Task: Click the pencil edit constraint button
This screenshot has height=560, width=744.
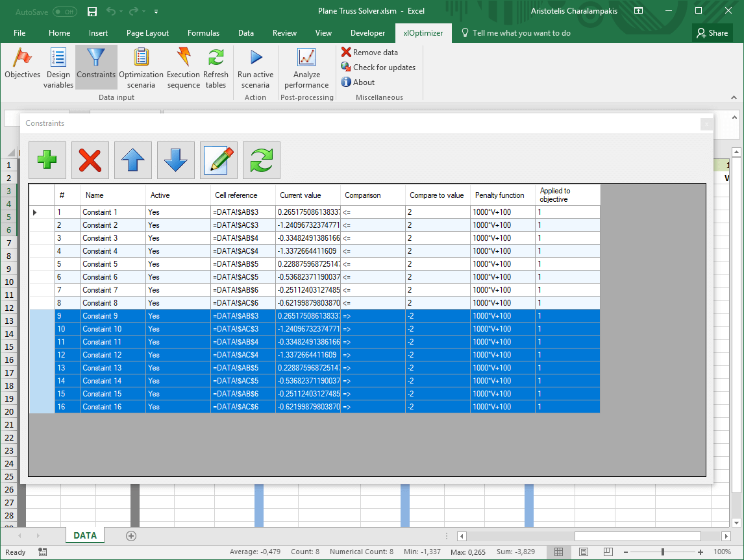Action: pyautogui.click(x=218, y=160)
